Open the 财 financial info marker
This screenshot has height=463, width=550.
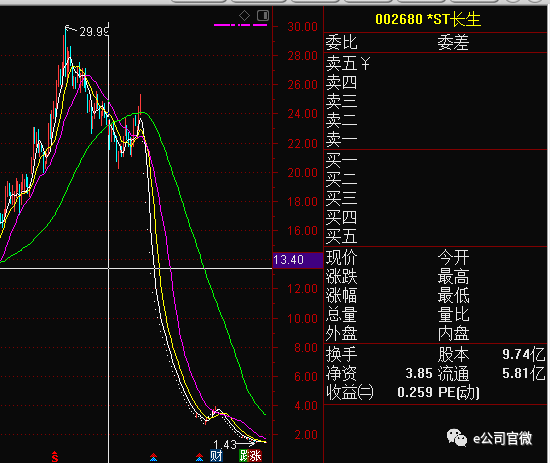pos(216,456)
